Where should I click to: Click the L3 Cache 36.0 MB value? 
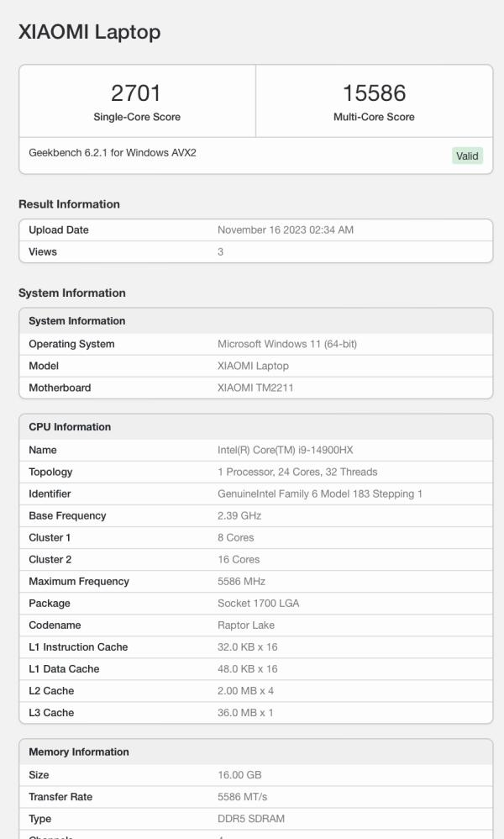click(x=245, y=712)
